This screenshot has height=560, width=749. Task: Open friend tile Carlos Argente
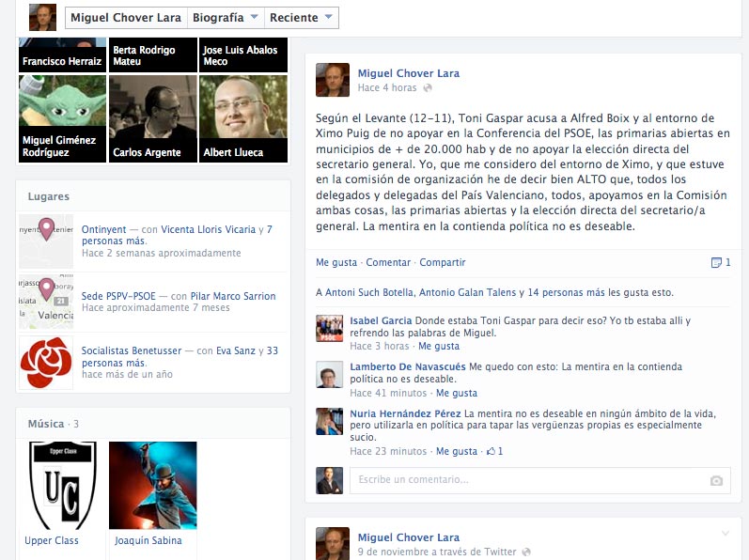point(153,119)
